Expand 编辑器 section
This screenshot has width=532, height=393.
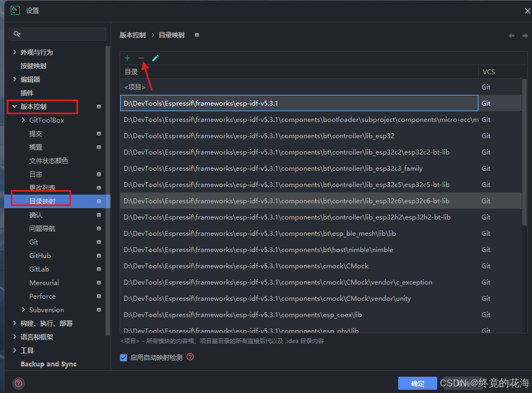[15, 79]
